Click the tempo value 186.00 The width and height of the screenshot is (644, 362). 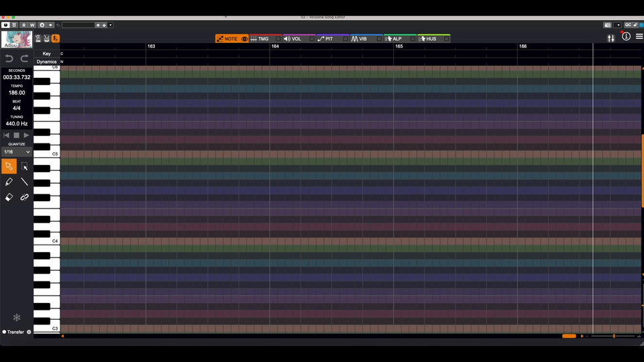tap(16, 93)
